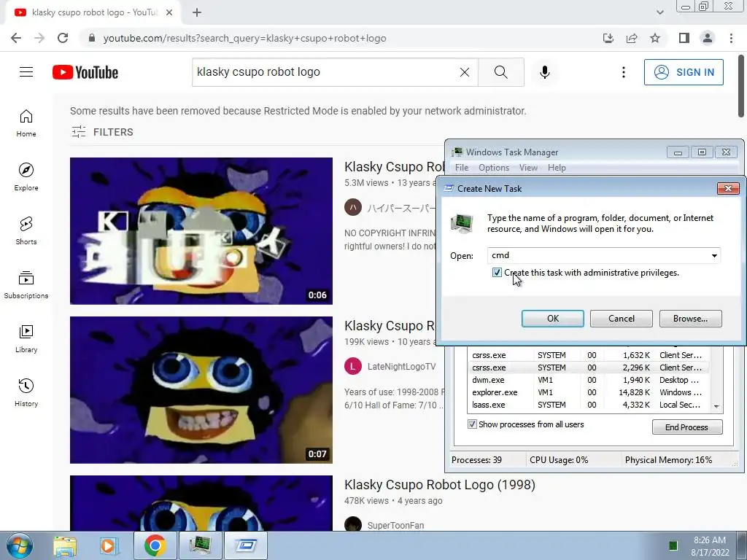Clear the YouTube search box with X
This screenshot has height=560, width=747.
pyautogui.click(x=465, y=72)
